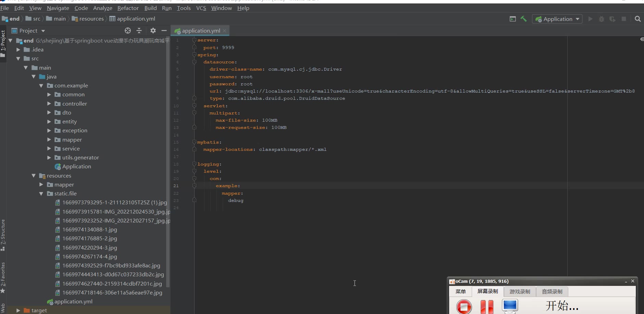This screenshot has width=644, height=314.
Task: Open the VCS menu
Action: click(x=201, y=8)
